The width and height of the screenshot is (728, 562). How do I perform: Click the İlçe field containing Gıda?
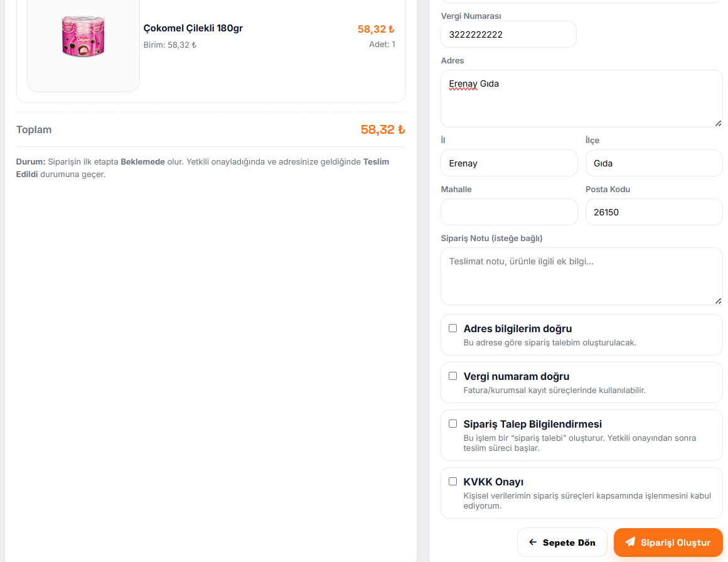[x=653, y=163]
